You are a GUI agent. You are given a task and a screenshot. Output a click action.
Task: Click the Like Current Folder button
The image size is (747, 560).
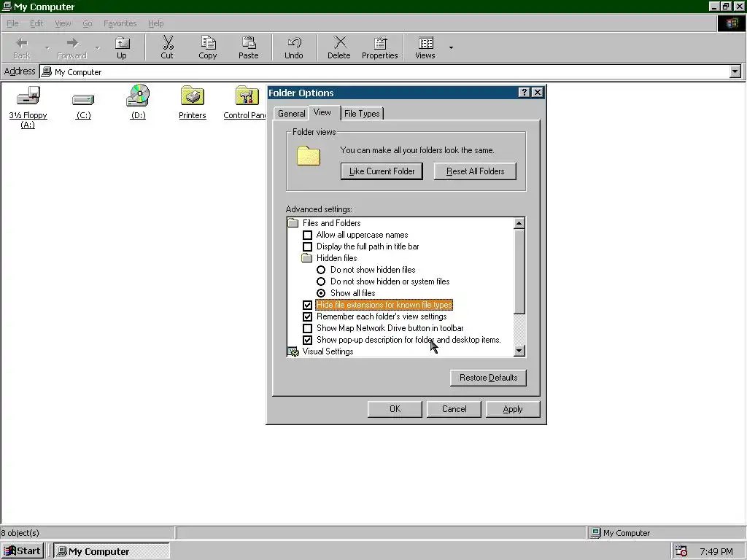point(382,171)
